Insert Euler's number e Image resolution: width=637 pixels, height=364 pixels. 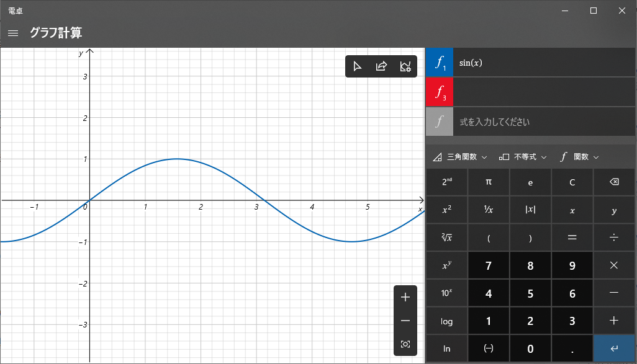click(530, 182)
